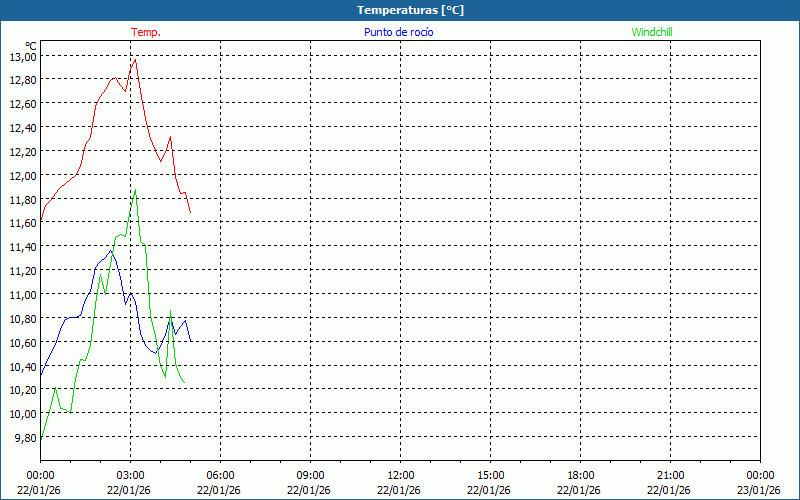The width and height of the screenshot is (800, 500).
Task: Click the Temperaturas [°C] chart title
Action: tap(410, 10)
